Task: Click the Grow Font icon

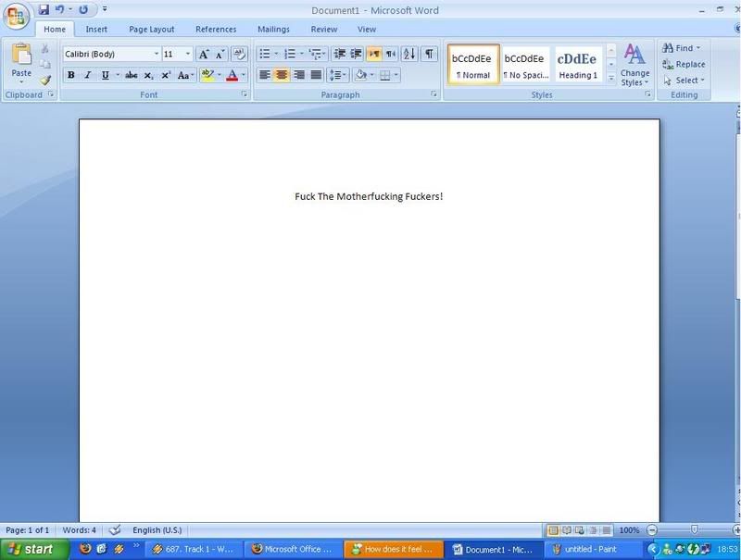Action: [204, 54]
